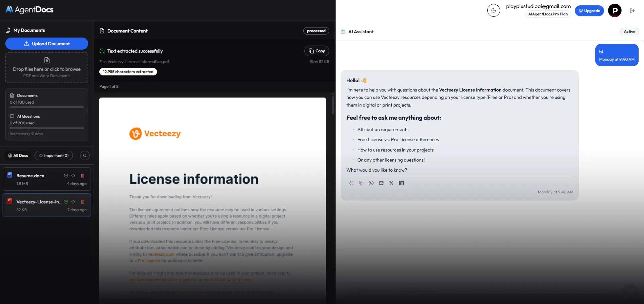
Task: Copy the AI response via copy icon
Action: pos(361,183)
